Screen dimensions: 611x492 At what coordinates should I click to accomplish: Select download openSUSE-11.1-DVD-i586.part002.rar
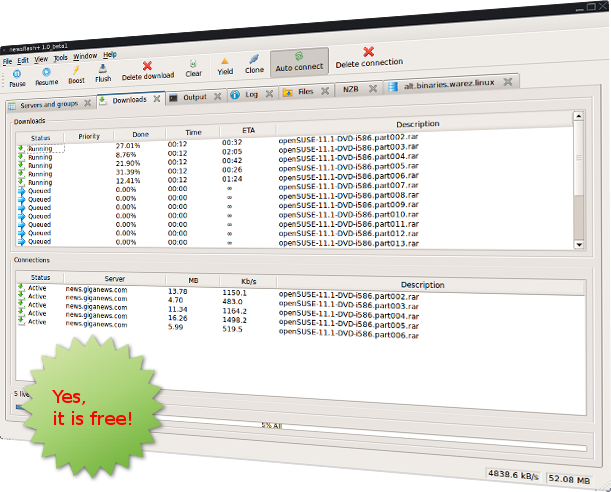[348, 138]
